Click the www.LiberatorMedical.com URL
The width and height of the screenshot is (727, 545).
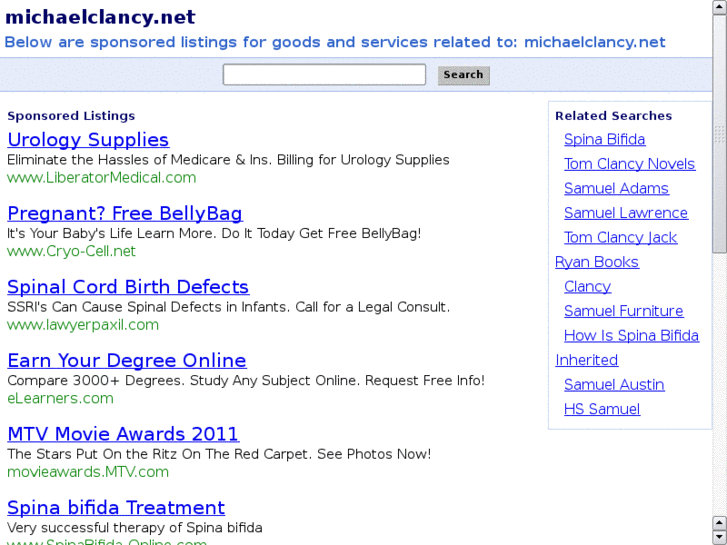point(102,178)
